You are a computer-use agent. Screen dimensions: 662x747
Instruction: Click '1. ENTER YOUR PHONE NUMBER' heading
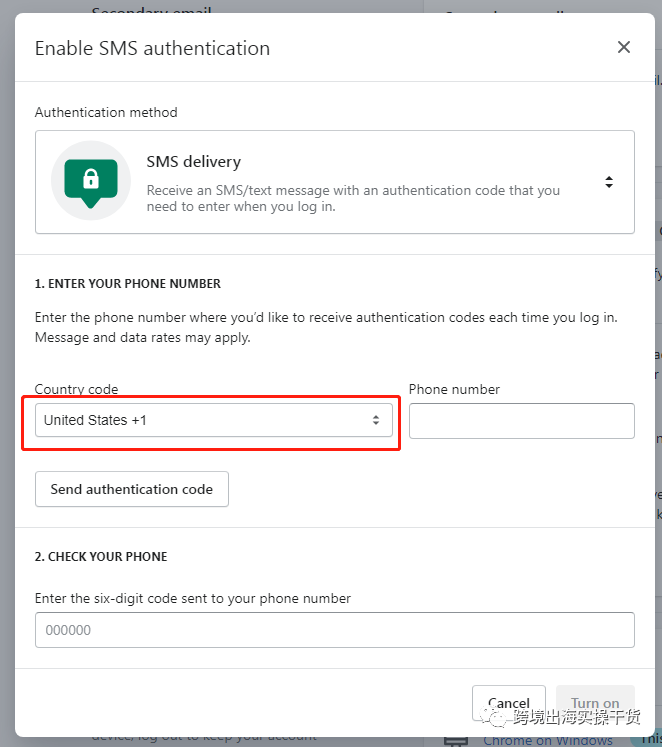tap(128, 283)
